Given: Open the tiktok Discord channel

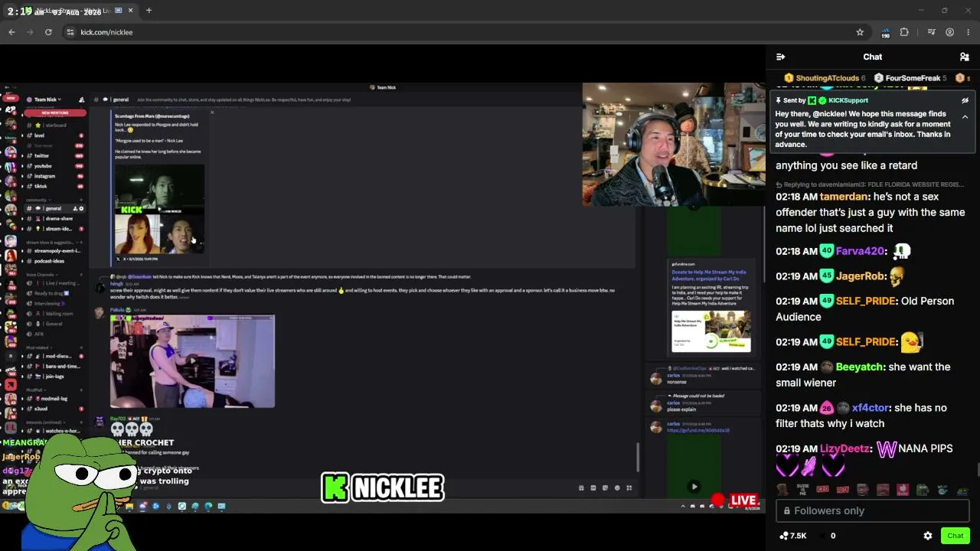Looking at the screenshot, I should tap(55, 186).
